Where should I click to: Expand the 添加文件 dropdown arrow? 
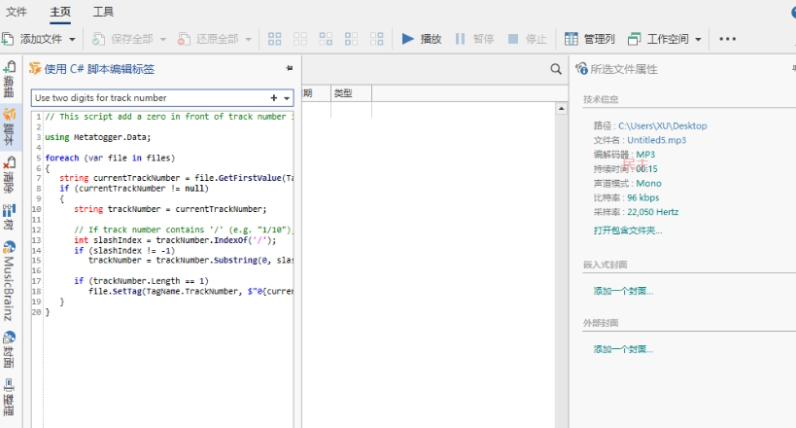[72, 39]
